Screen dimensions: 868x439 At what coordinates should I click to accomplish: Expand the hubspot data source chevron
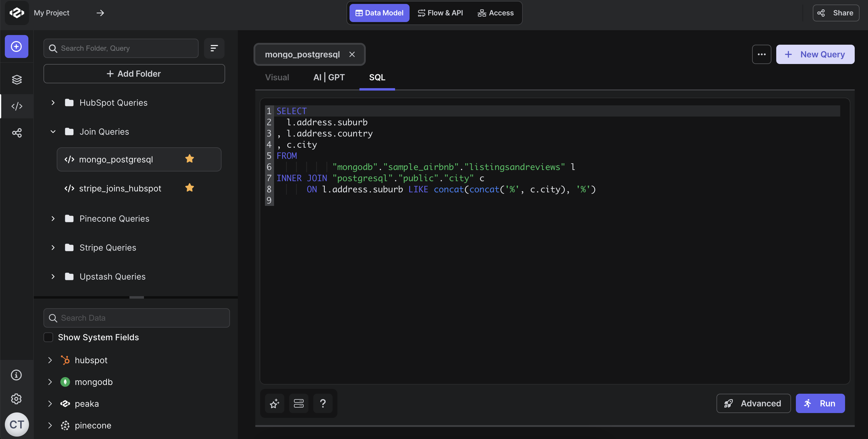point(50,360)
